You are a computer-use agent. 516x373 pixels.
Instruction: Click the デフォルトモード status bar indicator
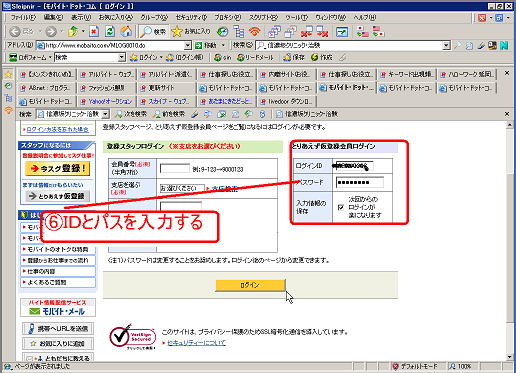tap(416, 366)
